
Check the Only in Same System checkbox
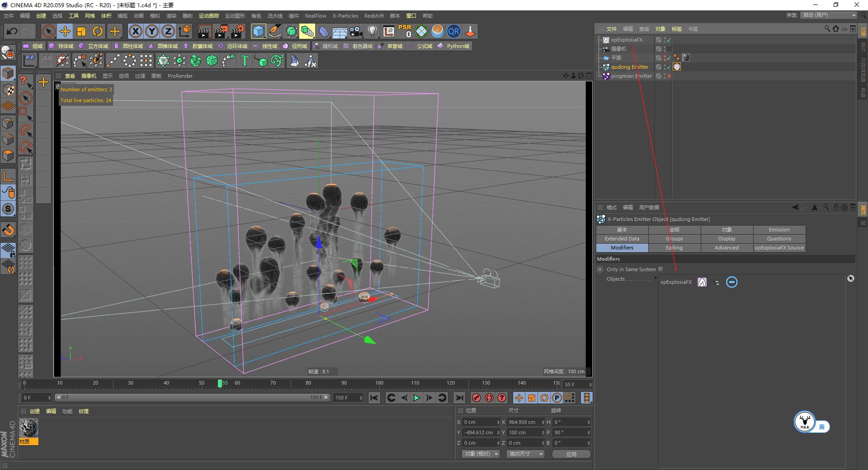point(660,269)
